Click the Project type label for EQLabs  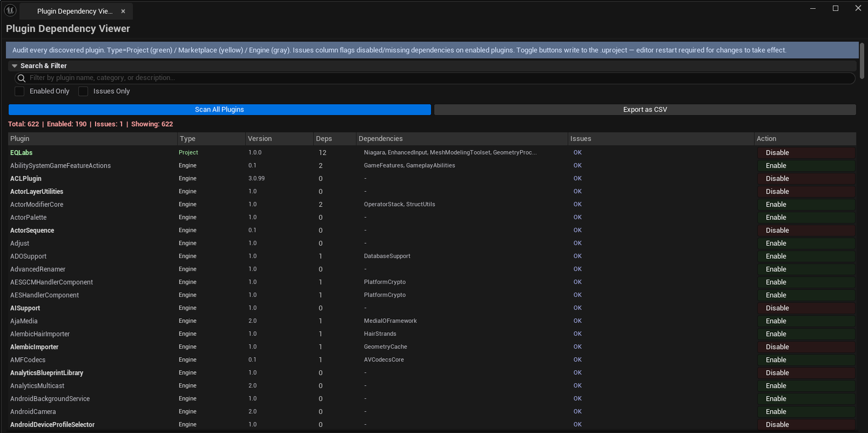tap(188, 153)
